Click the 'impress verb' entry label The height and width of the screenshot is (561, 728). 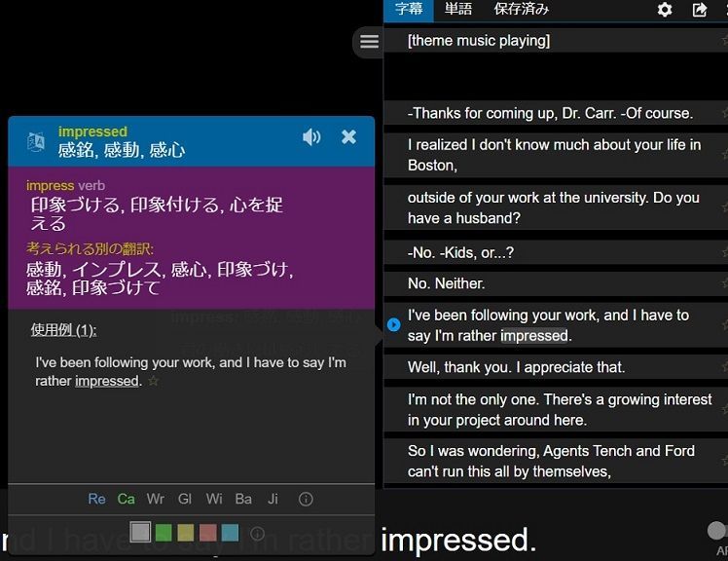point(65,185)
